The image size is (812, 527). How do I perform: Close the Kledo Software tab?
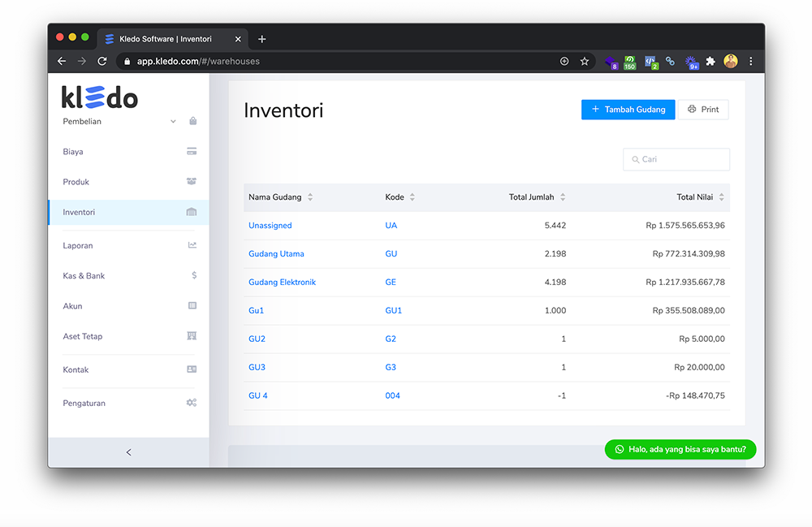pyautogui.click(x=238, y=39)
